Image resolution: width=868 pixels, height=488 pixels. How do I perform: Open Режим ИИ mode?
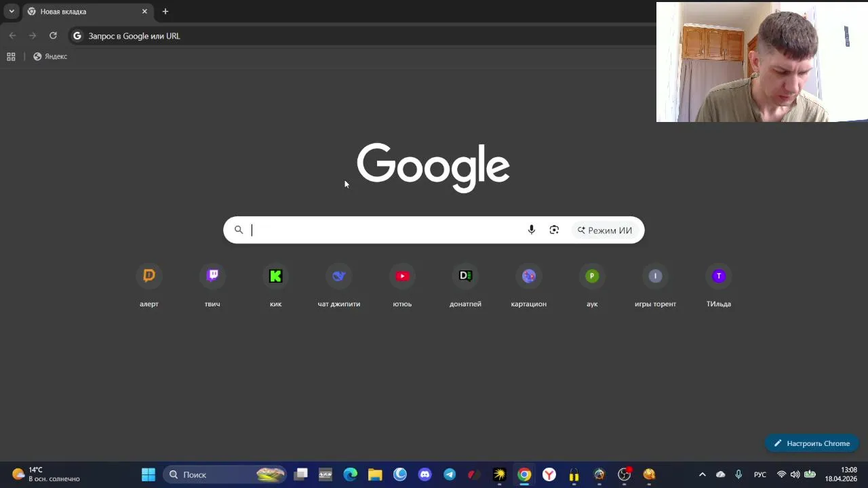[604, 230]
